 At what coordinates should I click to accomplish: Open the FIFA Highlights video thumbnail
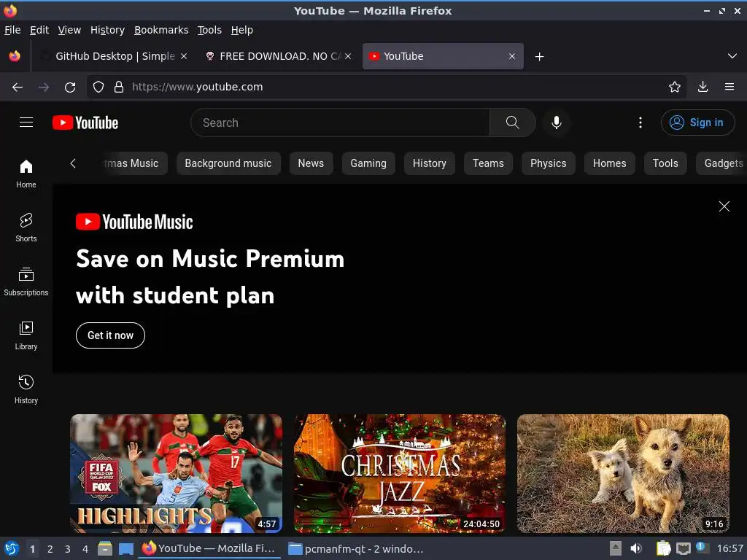pyautogui.click(x=176, y=473)
